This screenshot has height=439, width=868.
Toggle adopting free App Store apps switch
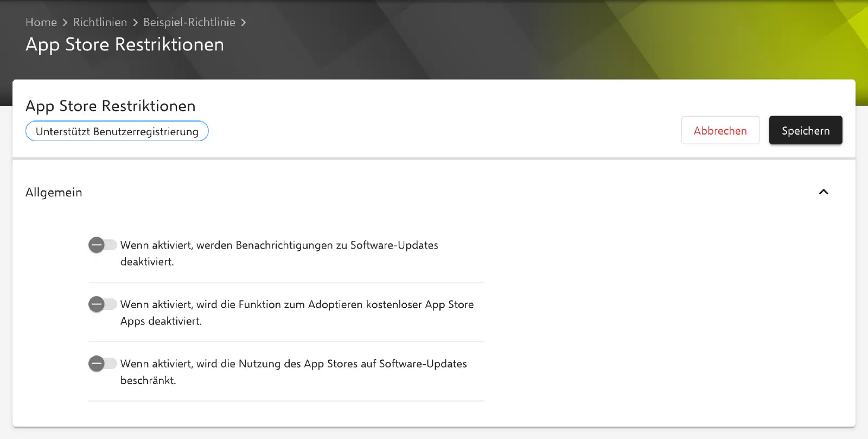pos(103,304)
